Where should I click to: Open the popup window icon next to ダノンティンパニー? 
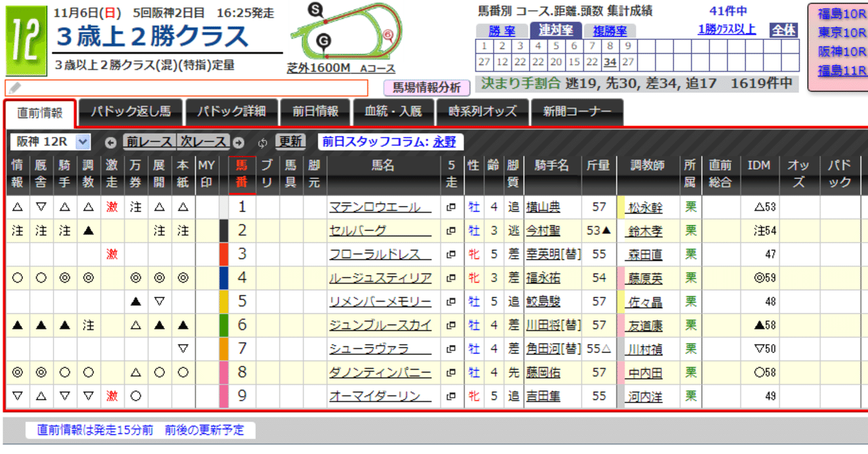(450, 372)
